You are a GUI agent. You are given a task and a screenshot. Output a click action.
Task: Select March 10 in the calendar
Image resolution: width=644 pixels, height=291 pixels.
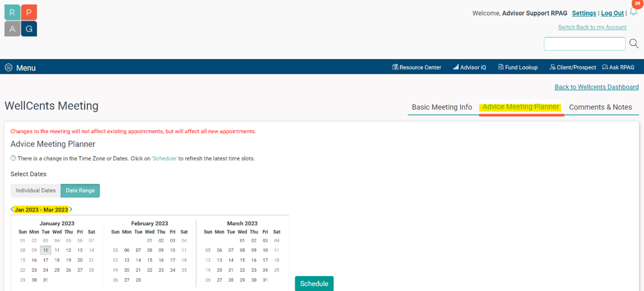tap(265, 250)
